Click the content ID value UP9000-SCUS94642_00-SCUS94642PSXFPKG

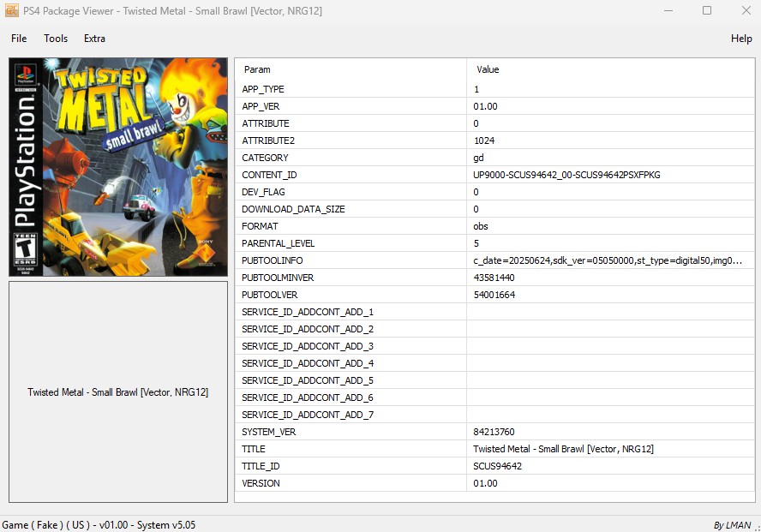[566, 175]
